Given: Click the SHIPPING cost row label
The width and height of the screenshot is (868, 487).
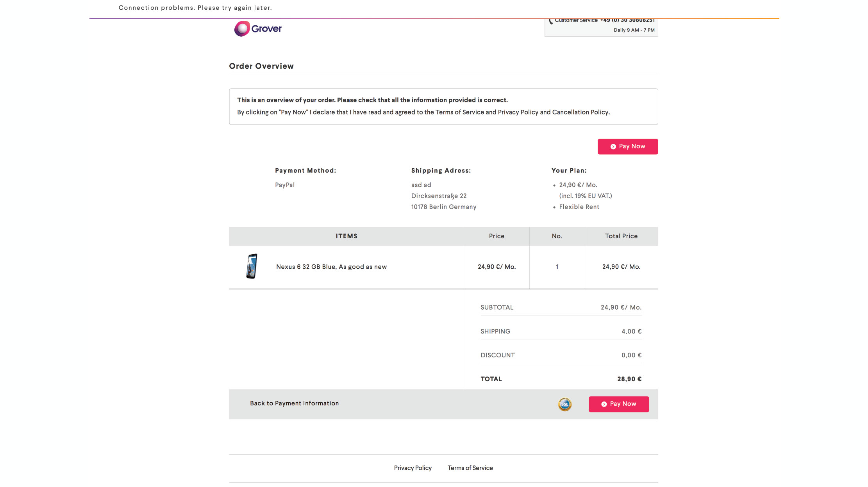Looking at the screenshot, I should click(495, 332).
